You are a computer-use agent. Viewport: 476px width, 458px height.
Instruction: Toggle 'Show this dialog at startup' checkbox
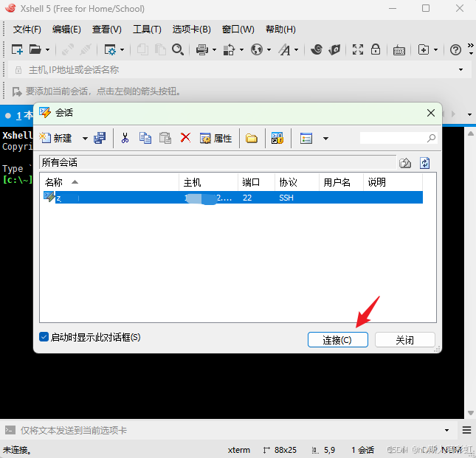tap(44, 336)
